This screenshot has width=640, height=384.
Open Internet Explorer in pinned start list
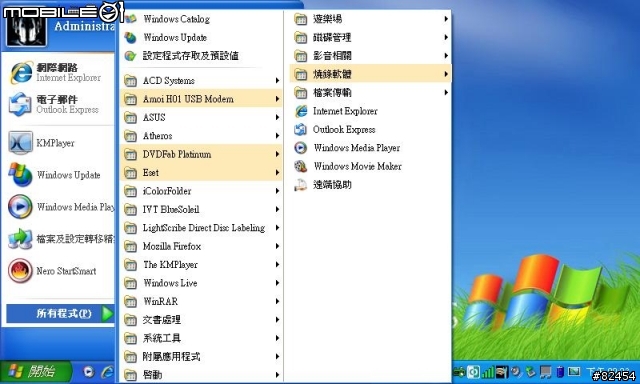[59, 72]
